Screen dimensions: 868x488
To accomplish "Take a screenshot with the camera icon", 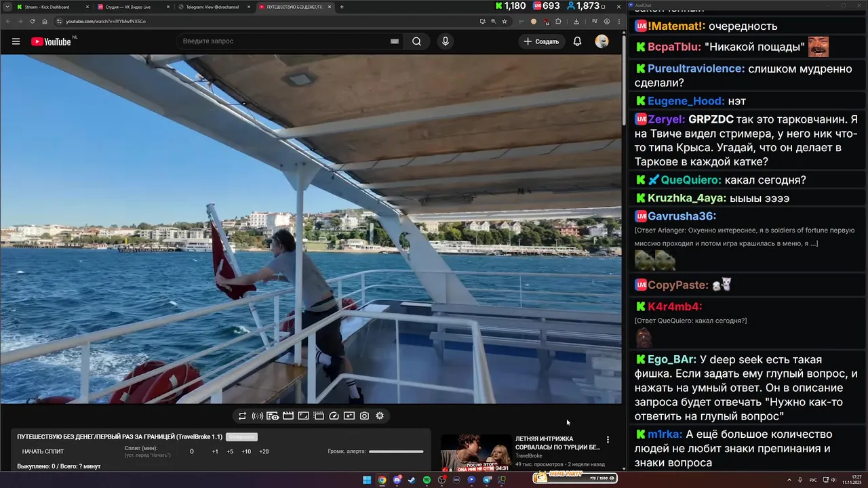I will (x=364, y=415).
